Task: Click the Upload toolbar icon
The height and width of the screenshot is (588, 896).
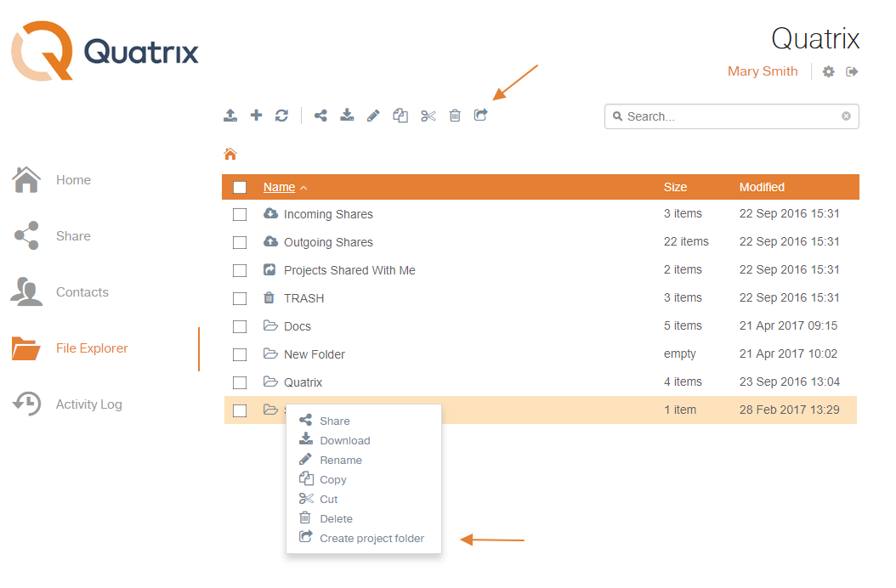Action: click(x=230, y=116)
